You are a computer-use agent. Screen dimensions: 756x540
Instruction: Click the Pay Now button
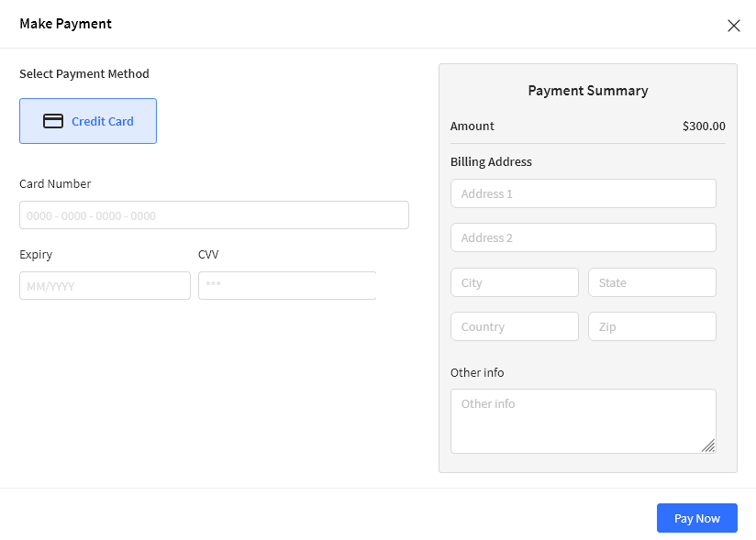(x=697, y=518)
